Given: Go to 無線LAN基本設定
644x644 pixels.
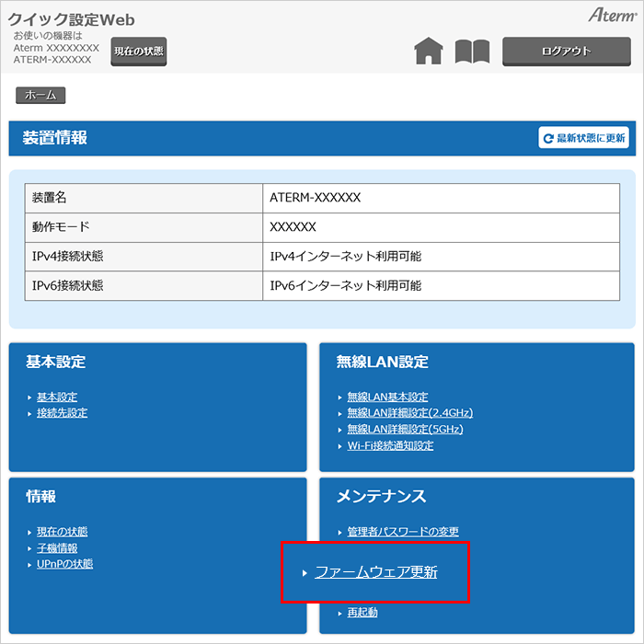Looking at the screenshot, I should pyautogui.click(x=387, y=397).
